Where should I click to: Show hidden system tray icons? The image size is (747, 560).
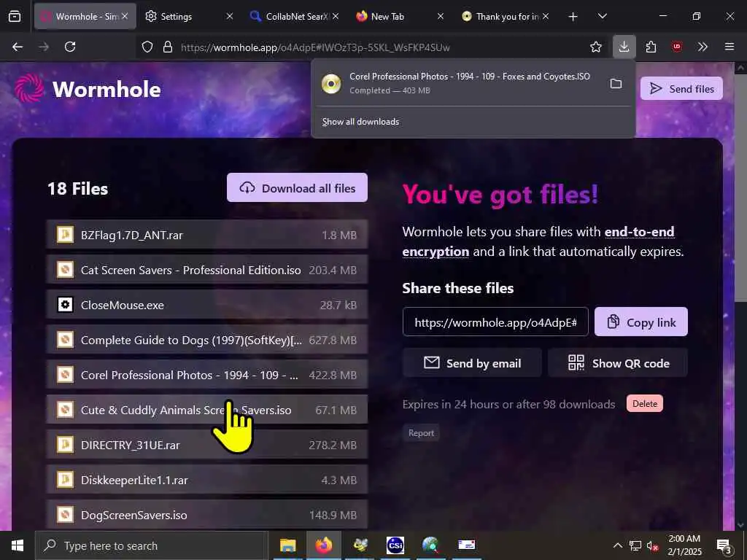617,545
